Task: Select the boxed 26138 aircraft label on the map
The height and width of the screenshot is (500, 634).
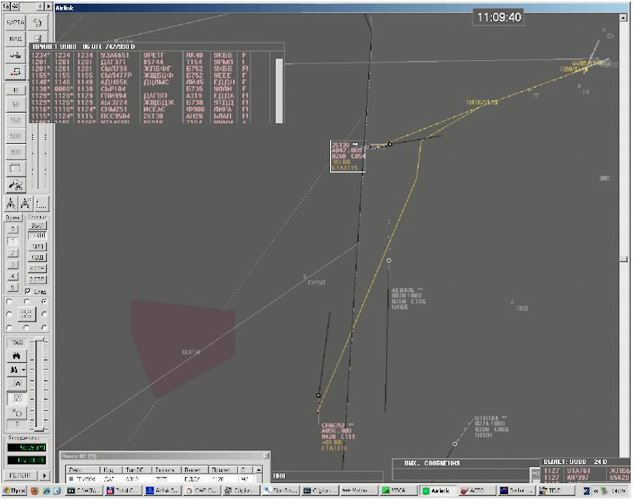Action: tap(348, 156)
